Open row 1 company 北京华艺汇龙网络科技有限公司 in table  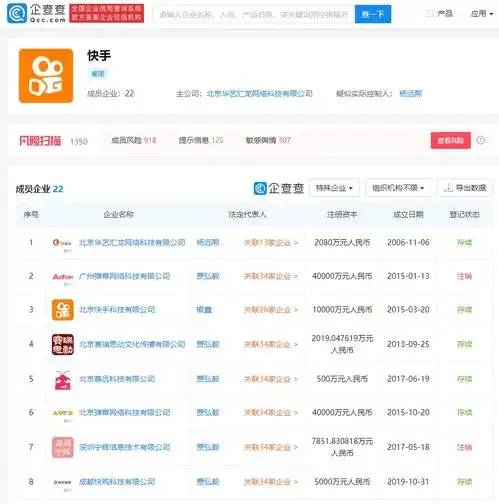(132, 243)
